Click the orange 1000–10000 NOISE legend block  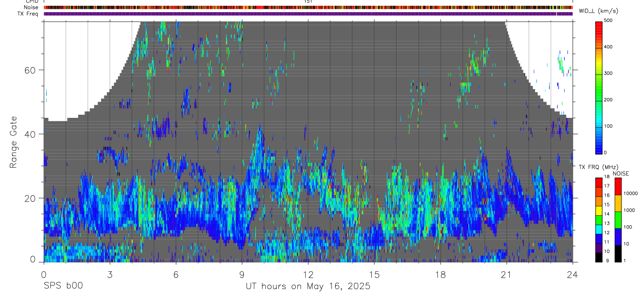pos(618,203)
